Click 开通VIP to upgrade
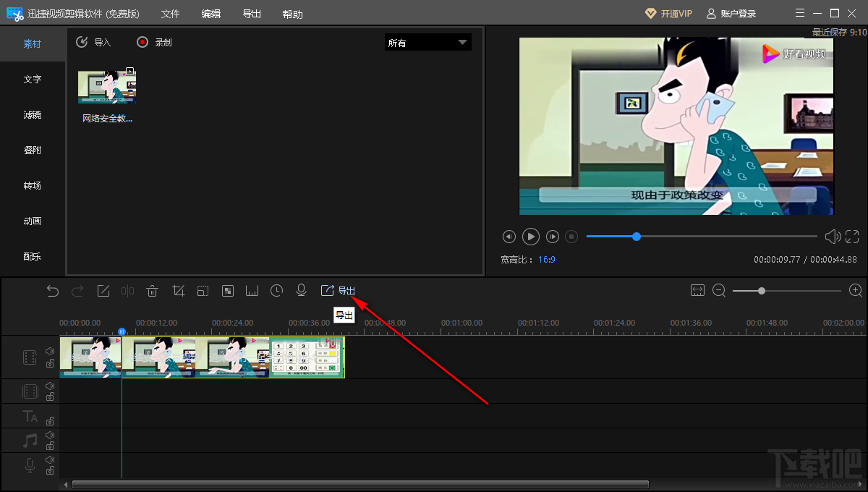 tap(668, 14)
